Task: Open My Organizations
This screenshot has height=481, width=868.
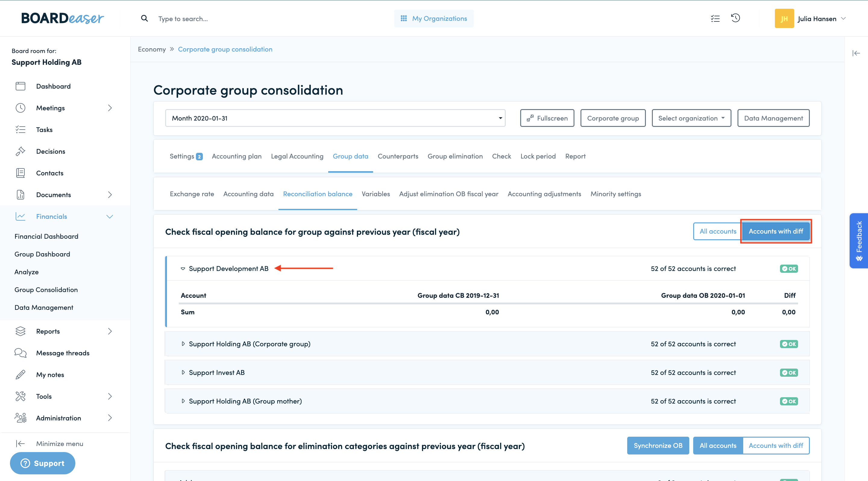Action: 433,18
